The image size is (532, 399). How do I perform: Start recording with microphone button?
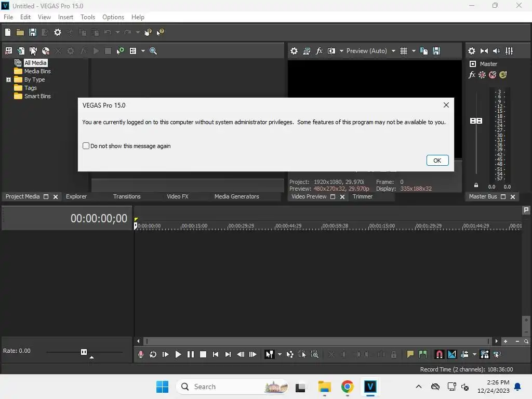pyautogui.click(x=140, y=354)
